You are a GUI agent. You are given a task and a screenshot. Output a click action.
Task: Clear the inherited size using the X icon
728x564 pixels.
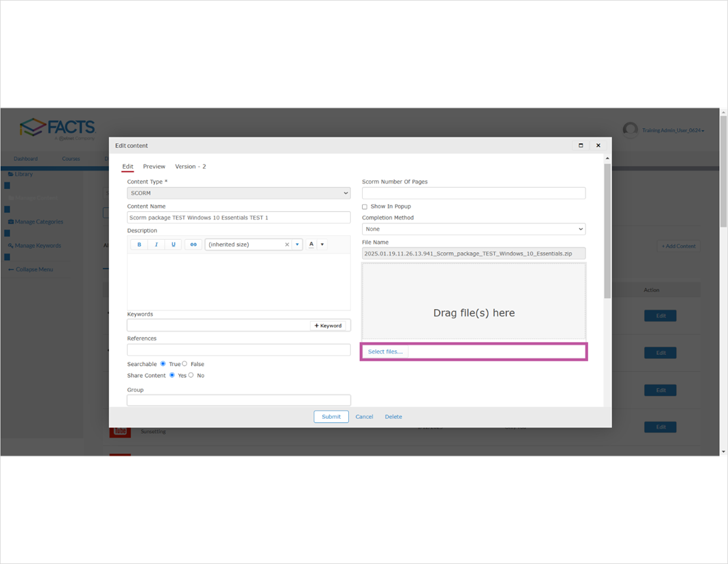[x=287, y=244]
